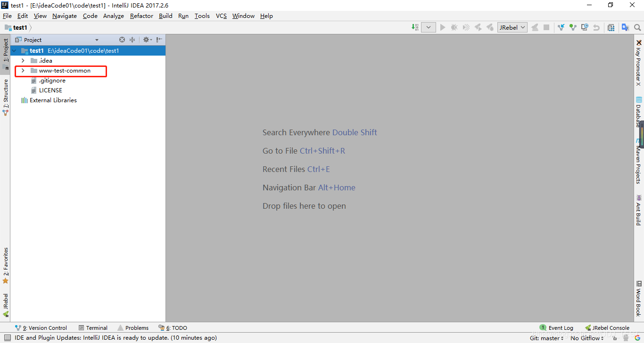Screen dimensions: 644x343
Task: Click the Make Project build icon
Action: click(x=415, y=27)
